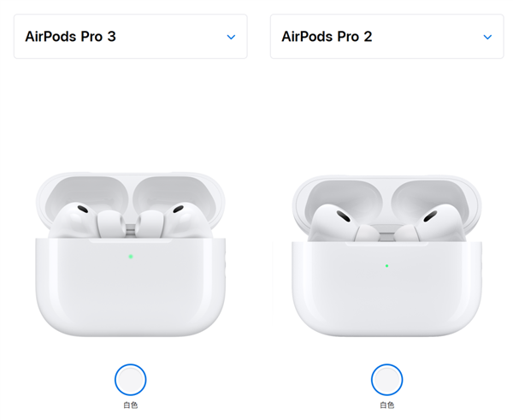Screen dimensions: 513x420
Task: Click the blue chevron beside AirPods Pro 3
Action: [x=231, y=37]
